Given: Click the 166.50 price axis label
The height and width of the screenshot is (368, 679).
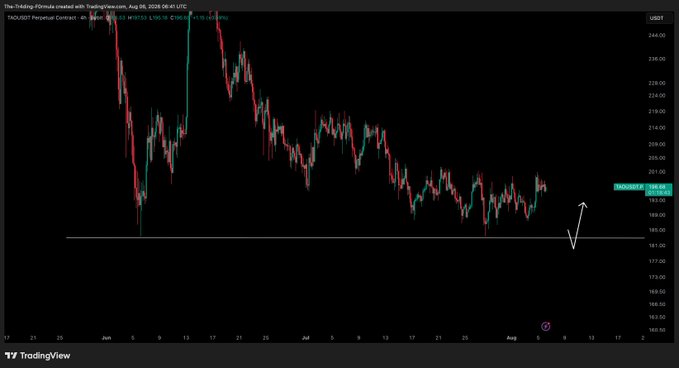Looking at the screenshot, I should pos(656,304).
